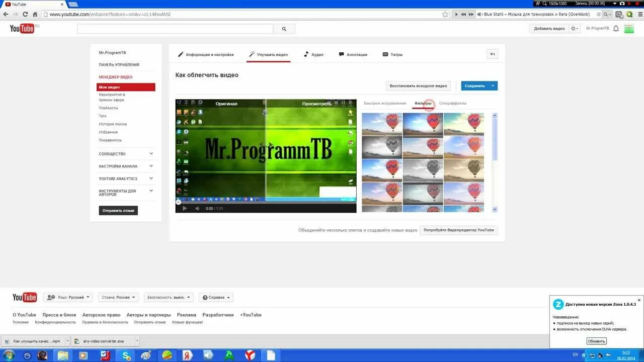644x362 pixels.
Task: Play the video preview
Action: point(185,208)
